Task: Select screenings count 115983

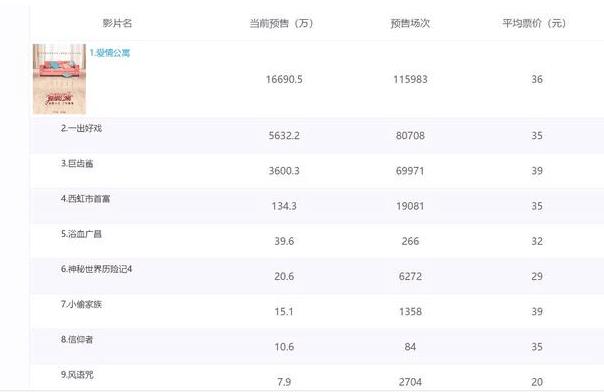Action: pyautogui.click(x=410, y=79)
